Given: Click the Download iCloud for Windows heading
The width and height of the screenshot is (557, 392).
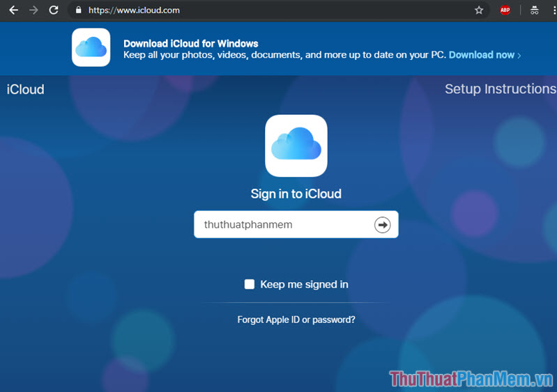Looking at the screenshot, I should [191, 44].
